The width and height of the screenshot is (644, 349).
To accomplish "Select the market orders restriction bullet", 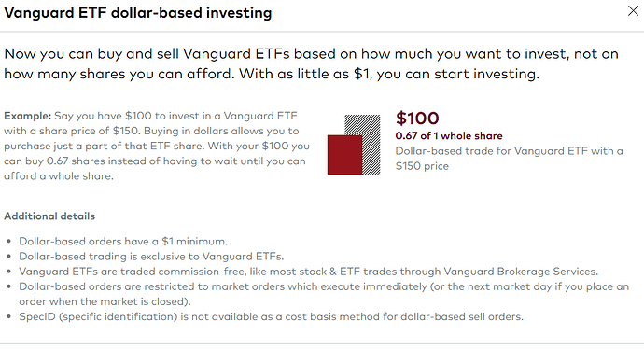I will 324,294.
